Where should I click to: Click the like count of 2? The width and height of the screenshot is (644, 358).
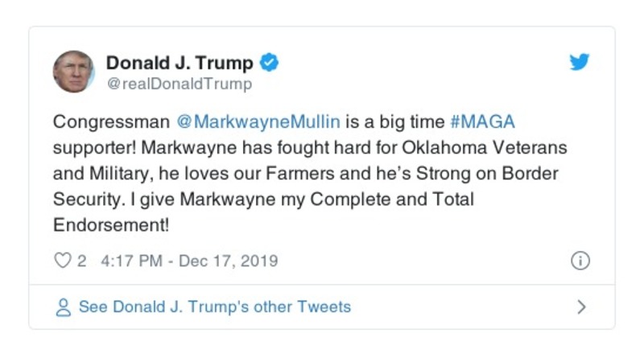point(81,261)
